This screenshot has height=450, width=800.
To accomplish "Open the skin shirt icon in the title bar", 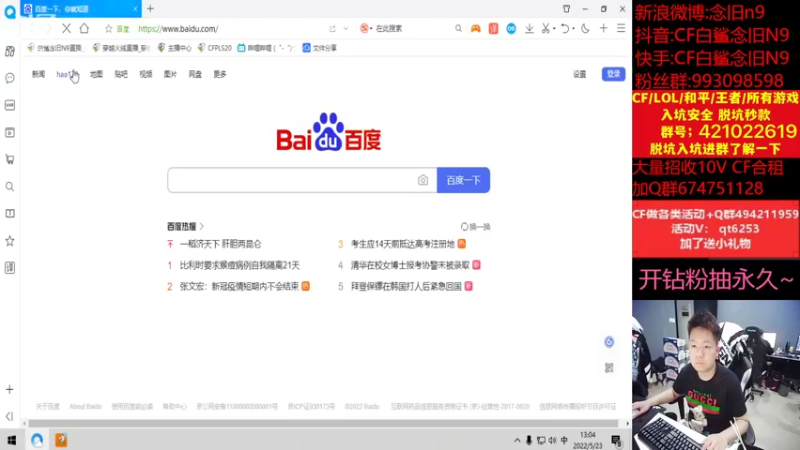I will (x=566, y=9).
